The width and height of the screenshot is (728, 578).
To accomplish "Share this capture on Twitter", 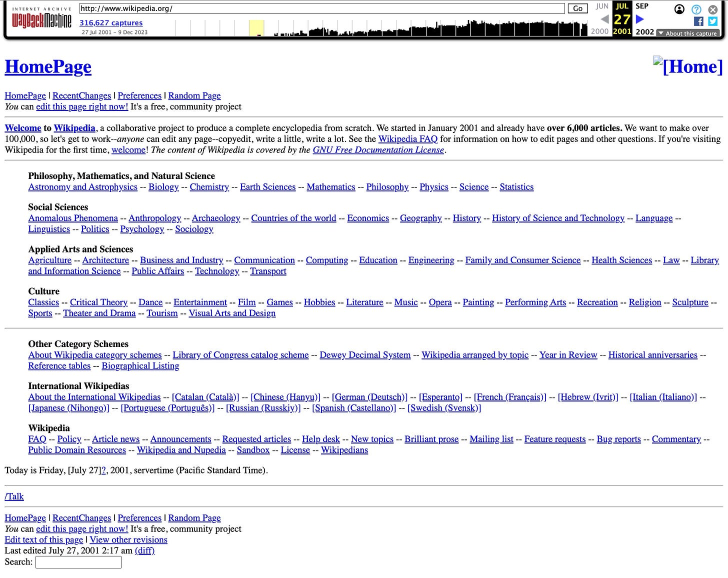I will (x=713, y=21).
